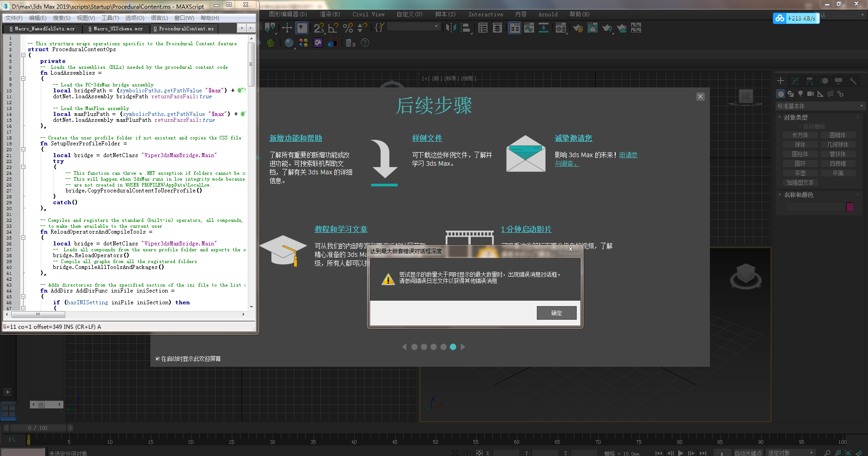Open Curve Editor icon
This screenshot has height=456, width=868.
coord(529,28)
